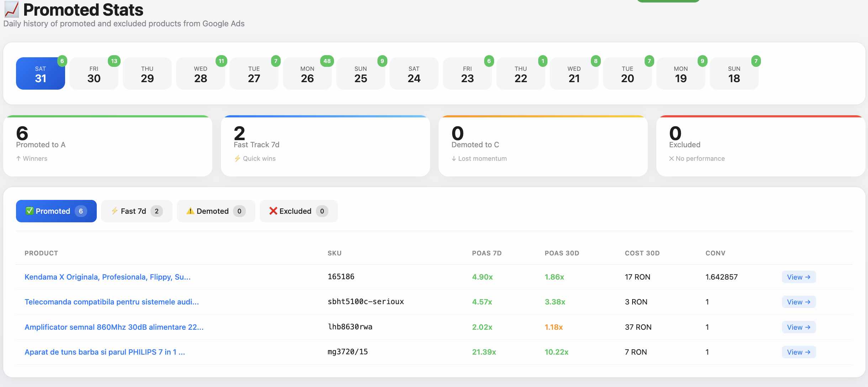This screenshot has width=868, height=387.
Task: Switch to the Excluded tab
Action: [298, 211]
